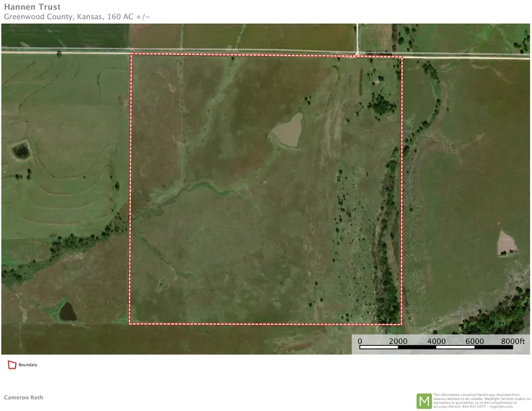
Task: Click the 2000 label on scale bar
Action: point(398,340)
